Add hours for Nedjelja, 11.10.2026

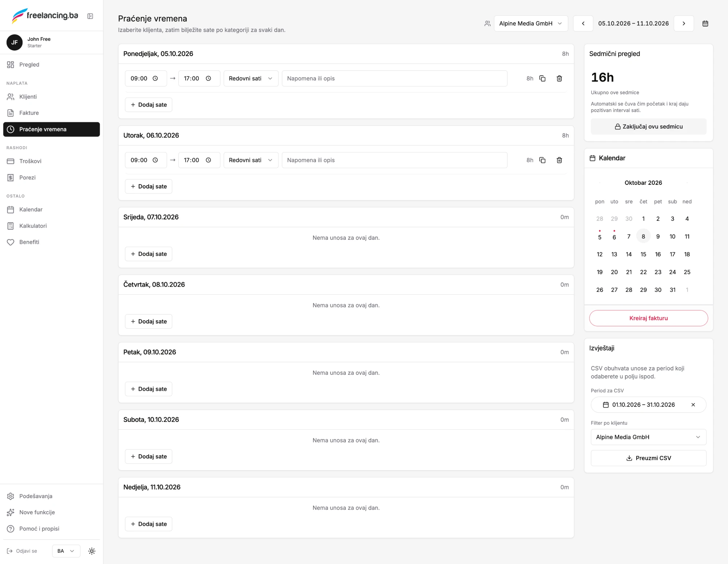point(149,524)
